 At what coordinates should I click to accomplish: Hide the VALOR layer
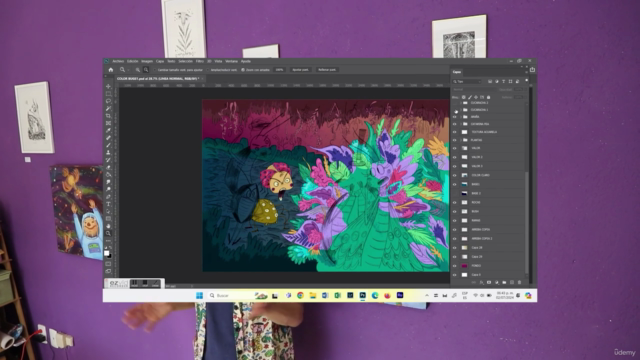point(455,148)
